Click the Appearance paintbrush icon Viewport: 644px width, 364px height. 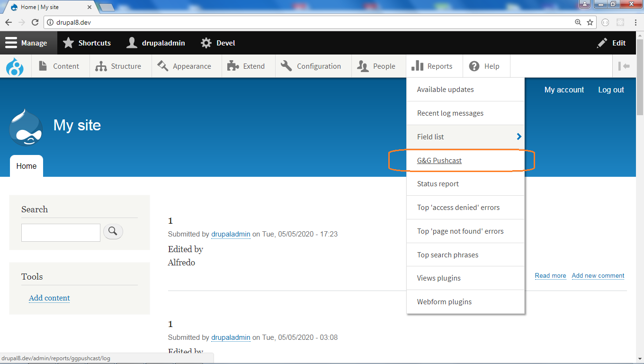pos(162,66)
